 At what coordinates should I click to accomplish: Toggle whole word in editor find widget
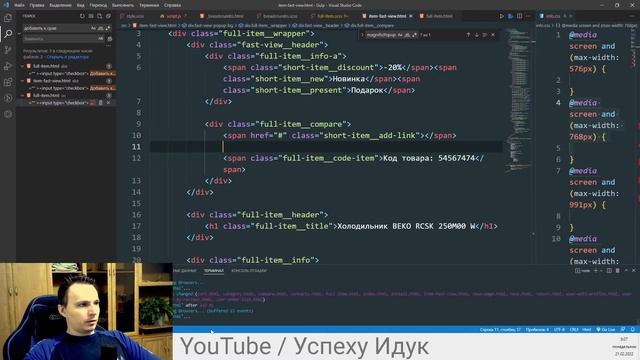tap(407, 35)
